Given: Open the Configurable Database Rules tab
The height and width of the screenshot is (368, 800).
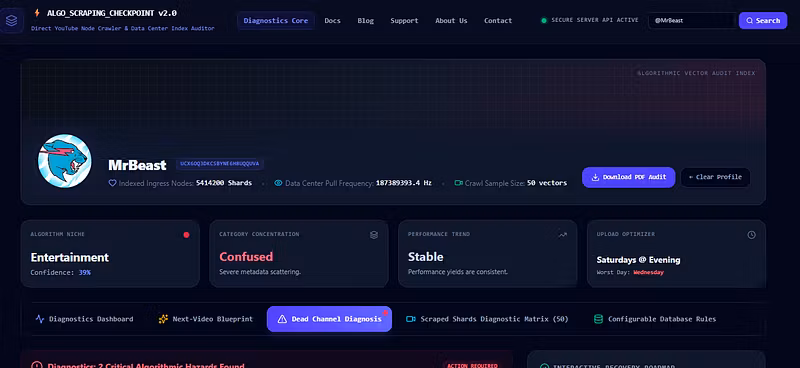Looking at the screenshot, I should point(655,319).
